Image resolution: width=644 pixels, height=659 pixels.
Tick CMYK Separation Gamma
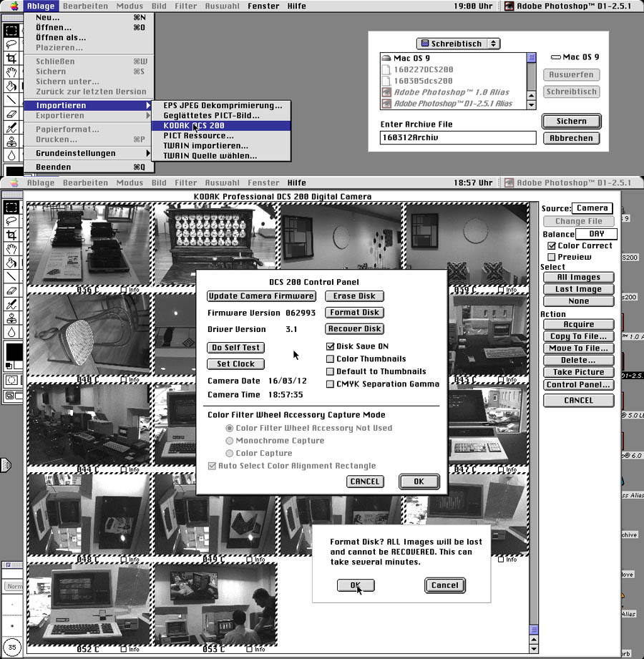pos(330,384)
